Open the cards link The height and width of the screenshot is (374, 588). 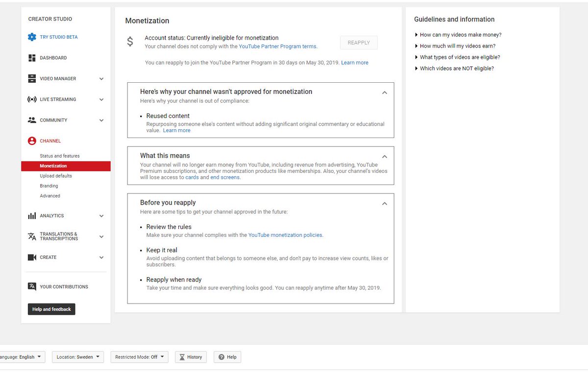[x=192, y=178]
